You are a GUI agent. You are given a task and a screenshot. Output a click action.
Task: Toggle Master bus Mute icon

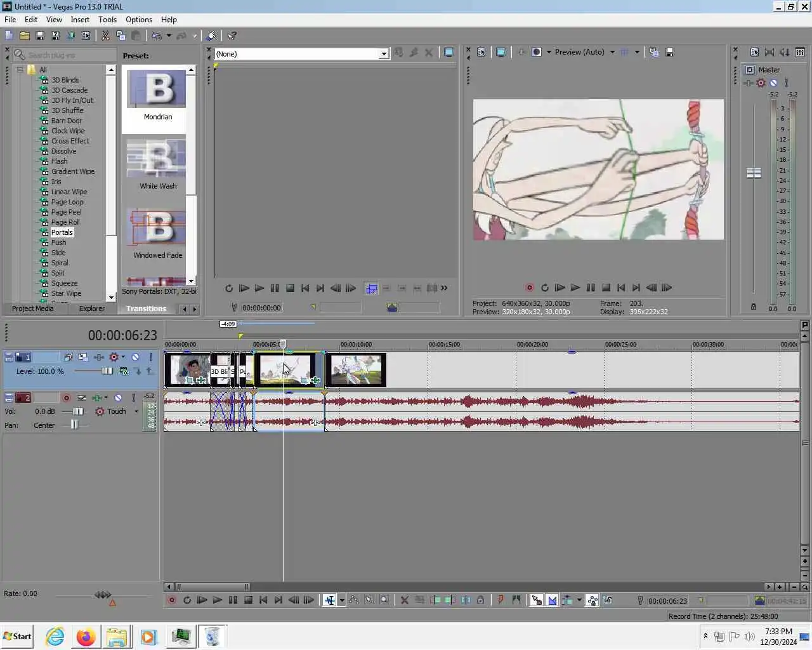[x=773, y=83]
